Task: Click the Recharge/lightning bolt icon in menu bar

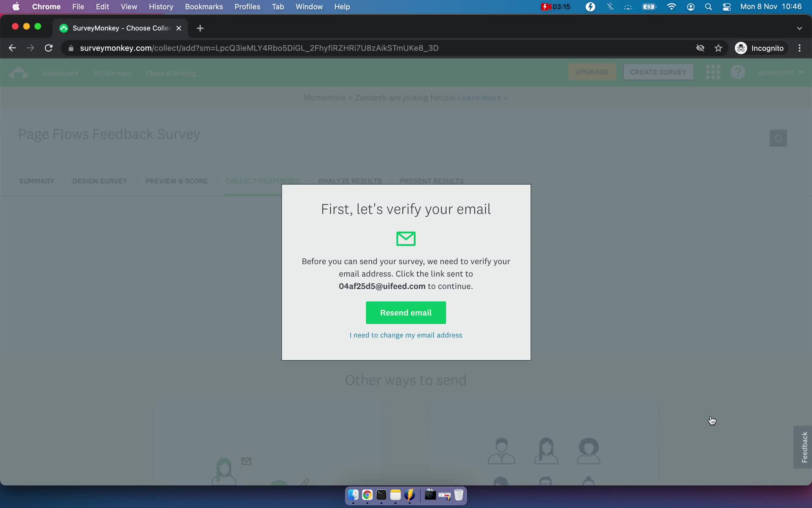Action: tap(590, 6)
